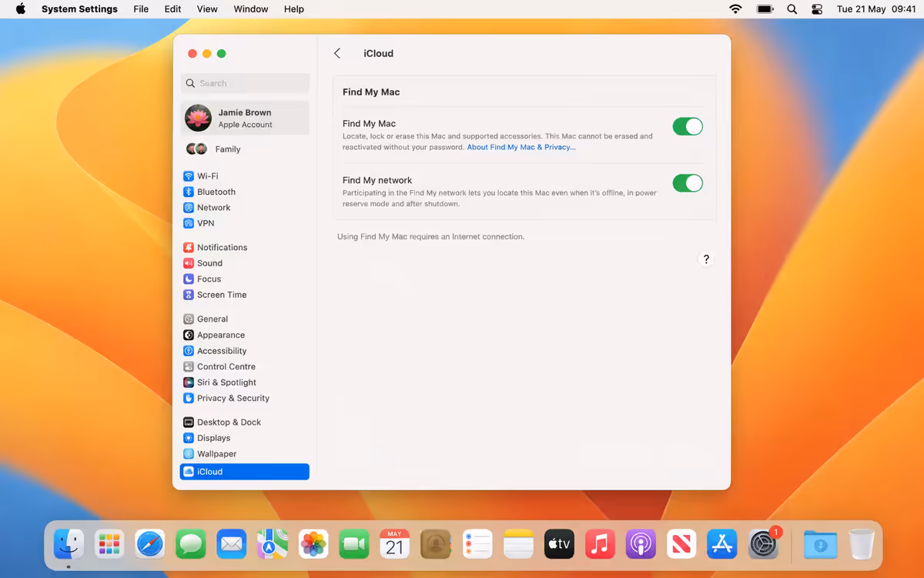This screenshot has height=578, width=924.
Task: Open Spotlight search in menu bar
Action: 792,9
